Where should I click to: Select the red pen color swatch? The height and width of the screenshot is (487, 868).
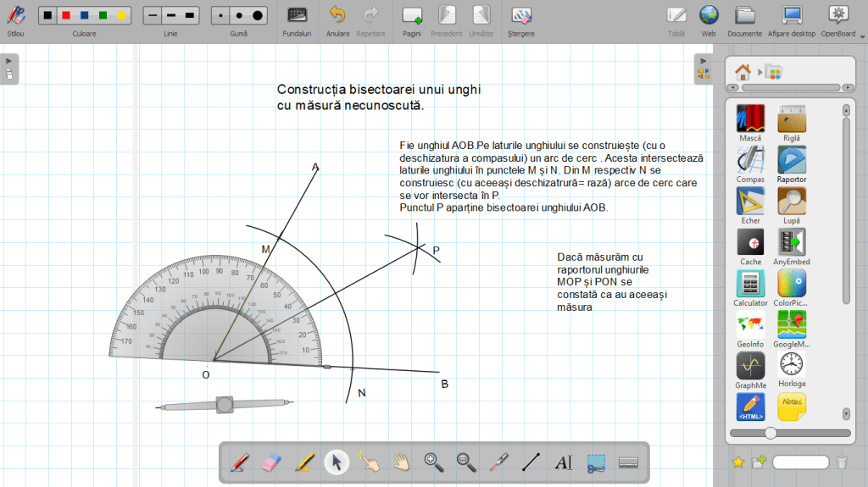click(x=67, y=15)
